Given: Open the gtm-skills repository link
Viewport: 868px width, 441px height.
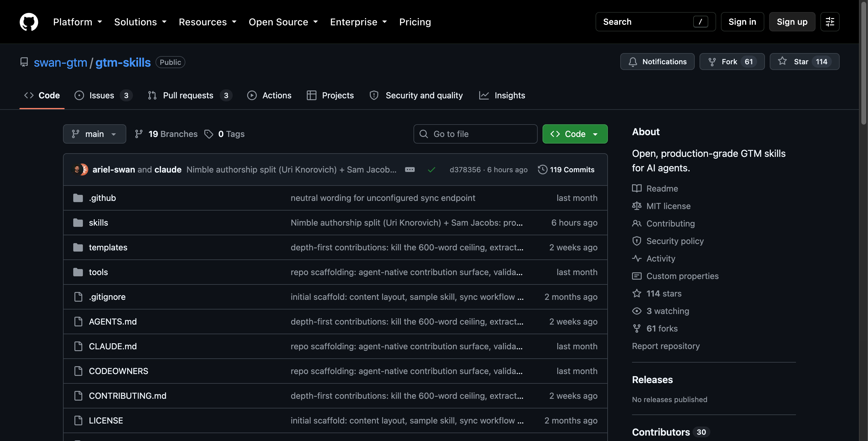Looking at the screenshot, I should (x=123, y=62).
